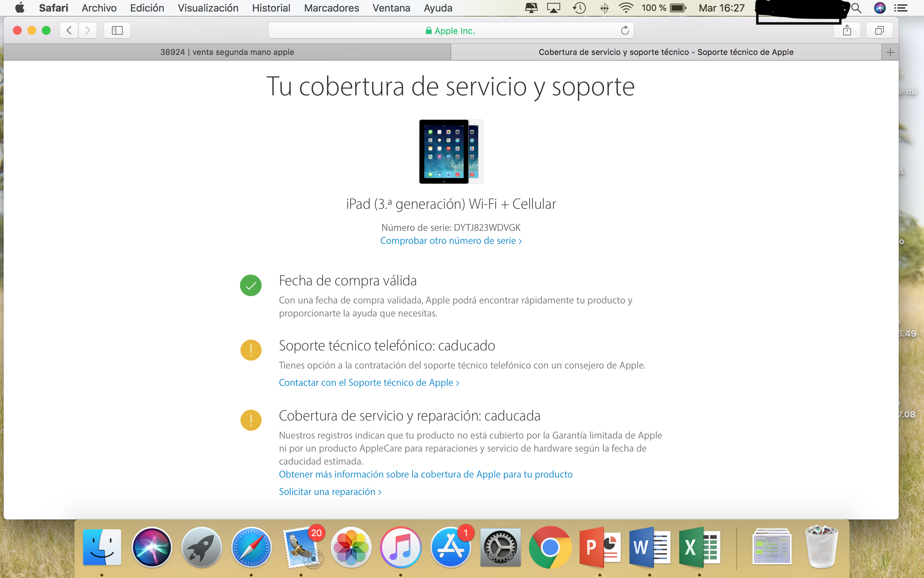Open the Edición menu
924x578 pixels.
click(x=147, y=8)
